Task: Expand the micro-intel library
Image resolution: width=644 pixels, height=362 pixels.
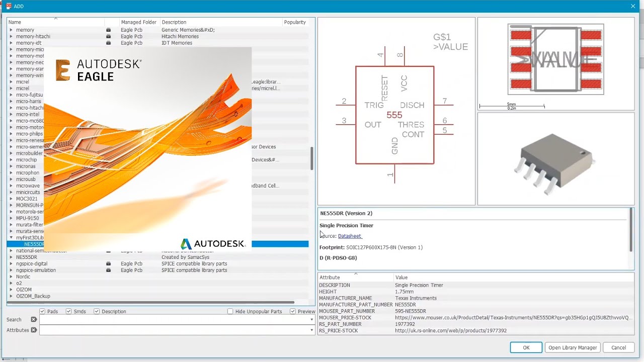Action: tap(11, 115)
